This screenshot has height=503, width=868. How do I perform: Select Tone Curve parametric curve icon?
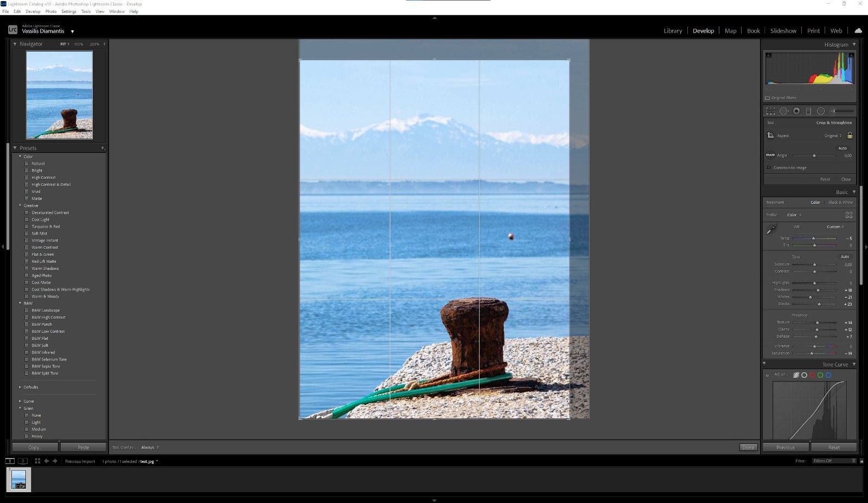[796, 375]
